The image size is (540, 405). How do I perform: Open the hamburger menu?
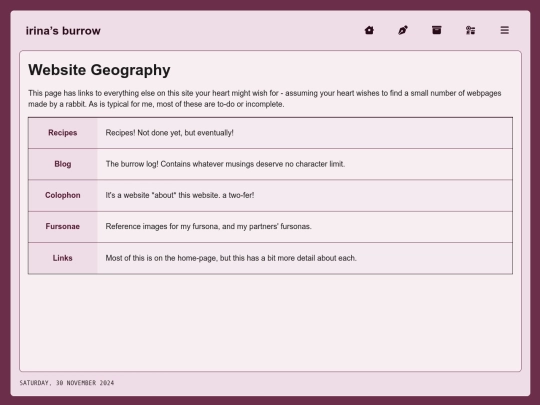(505, 30)
